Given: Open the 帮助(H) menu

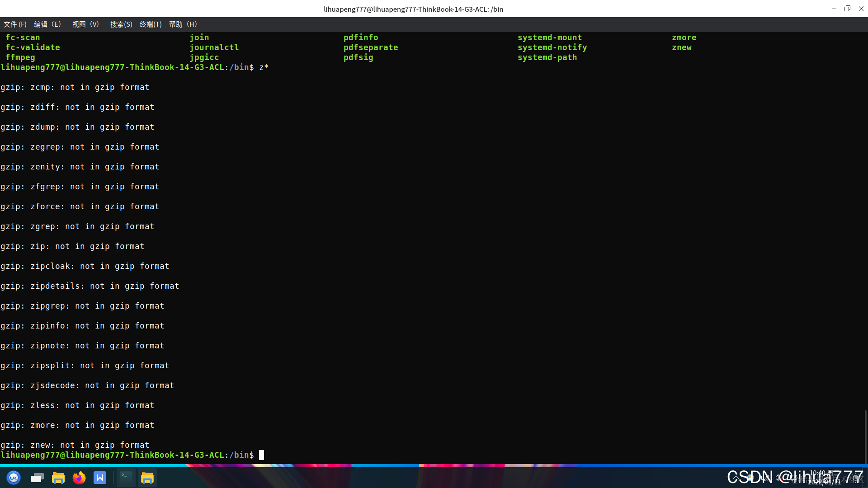Looking at the screenshot, I should tap(183, 24).
